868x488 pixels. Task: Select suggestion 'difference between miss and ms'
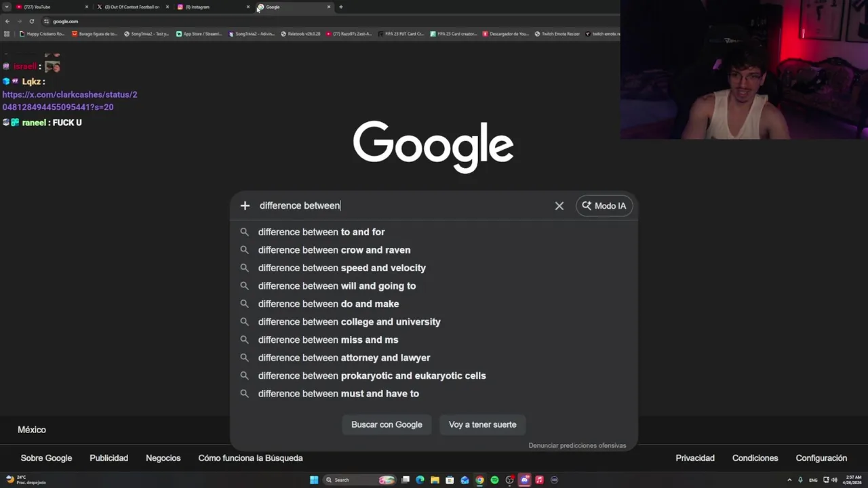tap(434, 340)
